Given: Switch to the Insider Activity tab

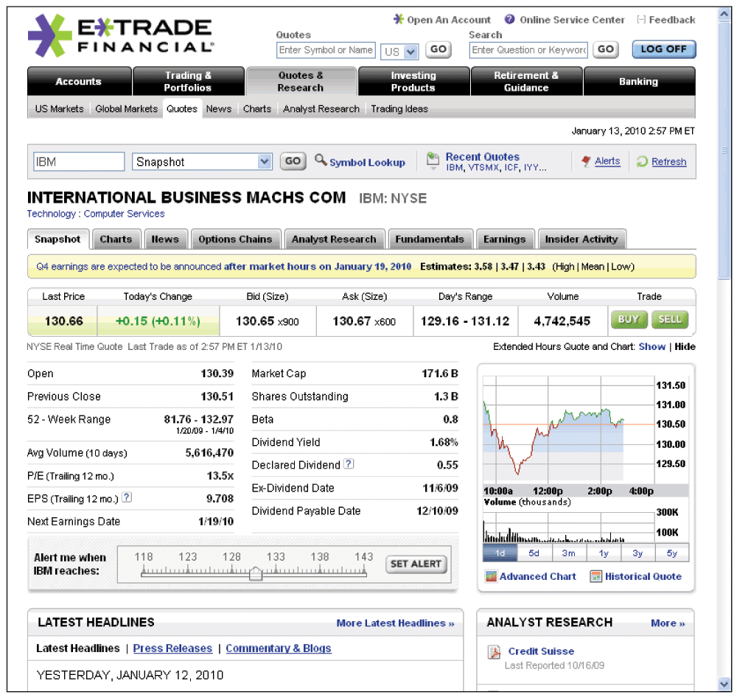Looking at the screenshot, I should (x=581, y=239).
